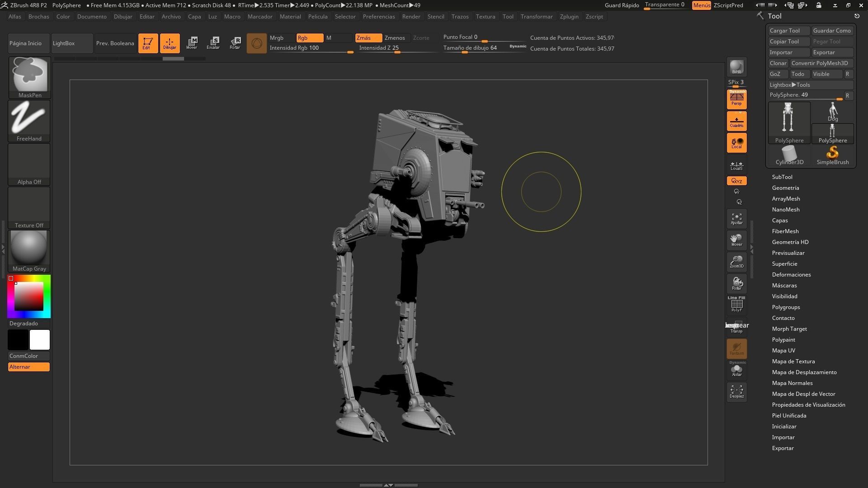868x488 pixels.
Task: Open the Render menu
Action: [x=411, y=17]
